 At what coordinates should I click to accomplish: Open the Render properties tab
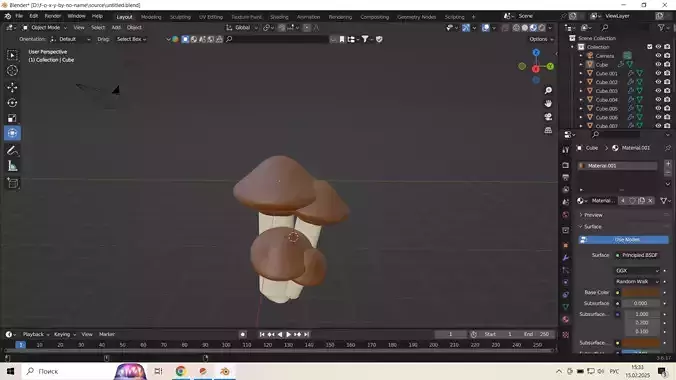coord(566,165)
